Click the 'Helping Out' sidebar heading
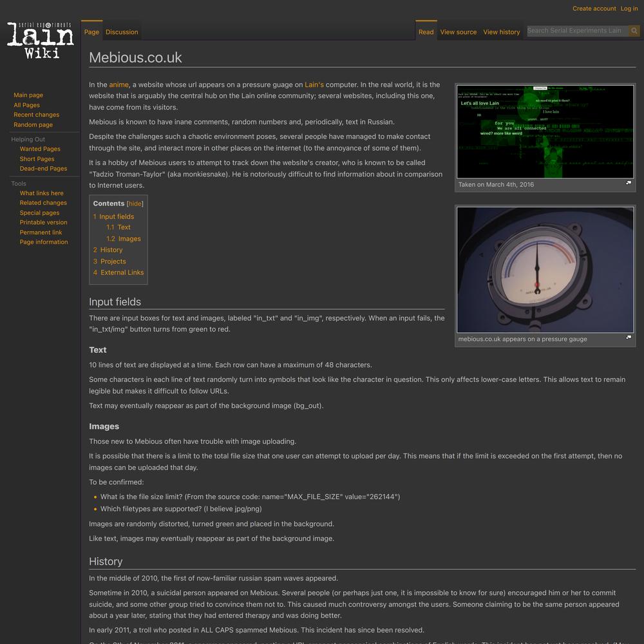 (x=28, y=139)
